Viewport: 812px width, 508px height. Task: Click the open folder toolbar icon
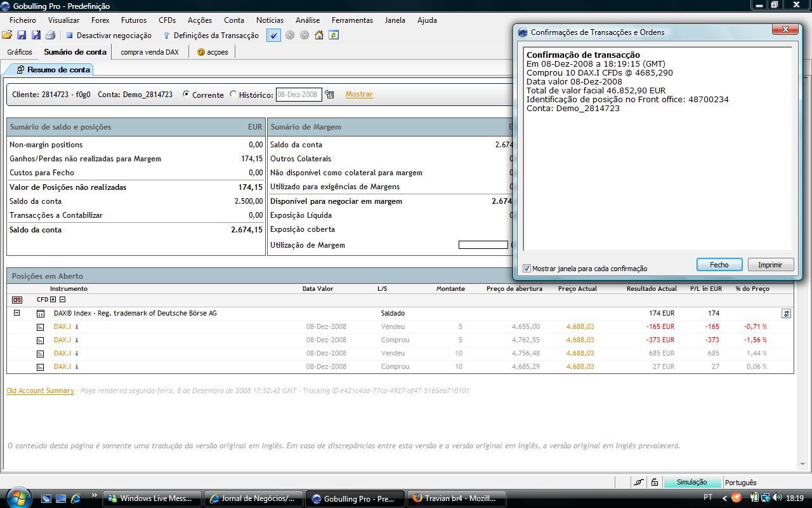[x=7, y=36]
